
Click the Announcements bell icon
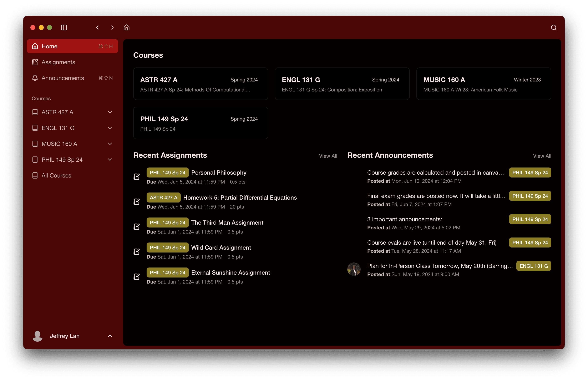tap(35, 78)
